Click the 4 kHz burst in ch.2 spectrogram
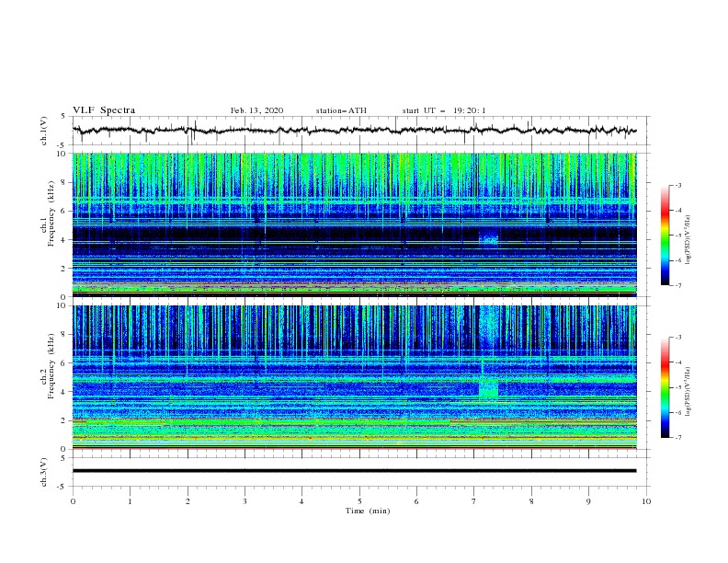This screenshot has height=563, width=728. pos(488,389)
